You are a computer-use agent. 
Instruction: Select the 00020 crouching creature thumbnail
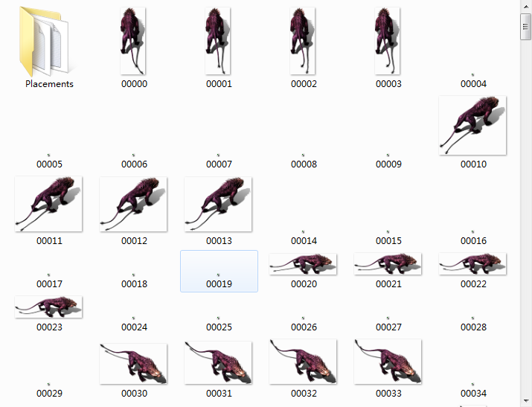point(303,264)
